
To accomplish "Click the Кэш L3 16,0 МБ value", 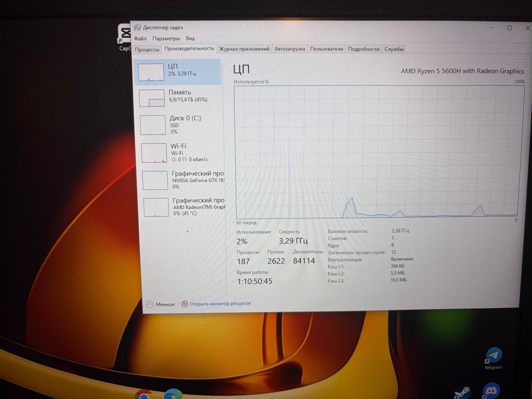I will [x=398, y=280].
